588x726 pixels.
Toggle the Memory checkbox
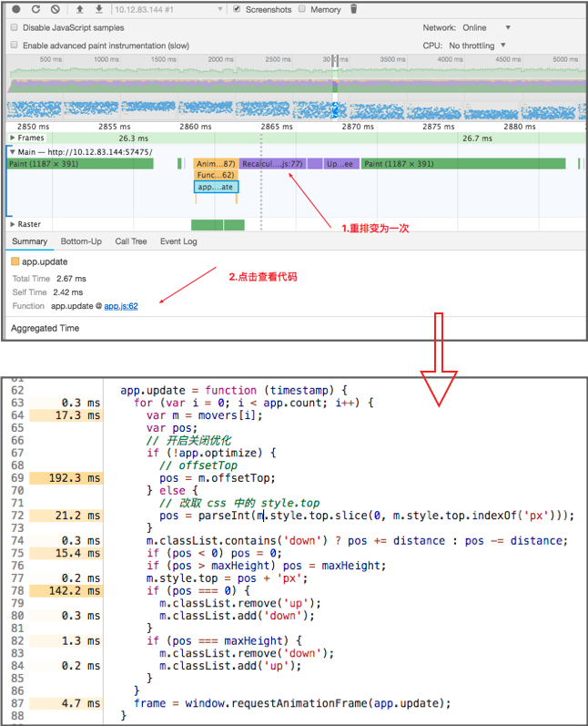[302, 9]
